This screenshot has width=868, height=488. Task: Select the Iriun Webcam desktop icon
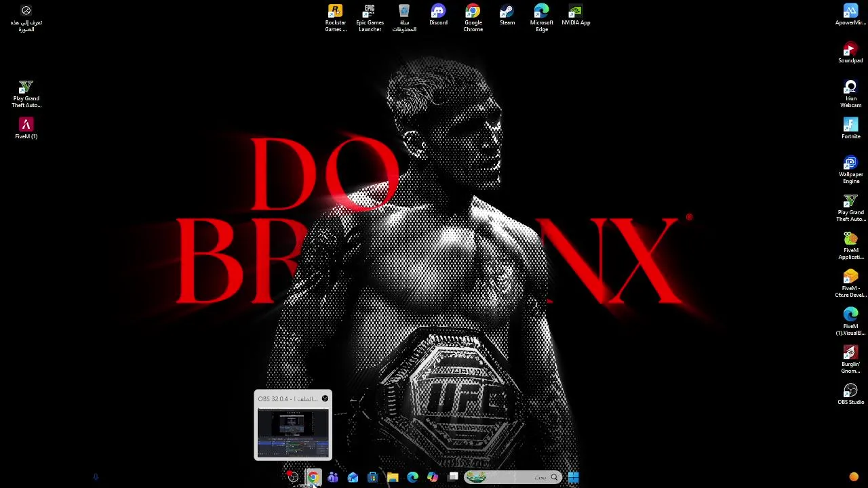click(x=850, y=94)
